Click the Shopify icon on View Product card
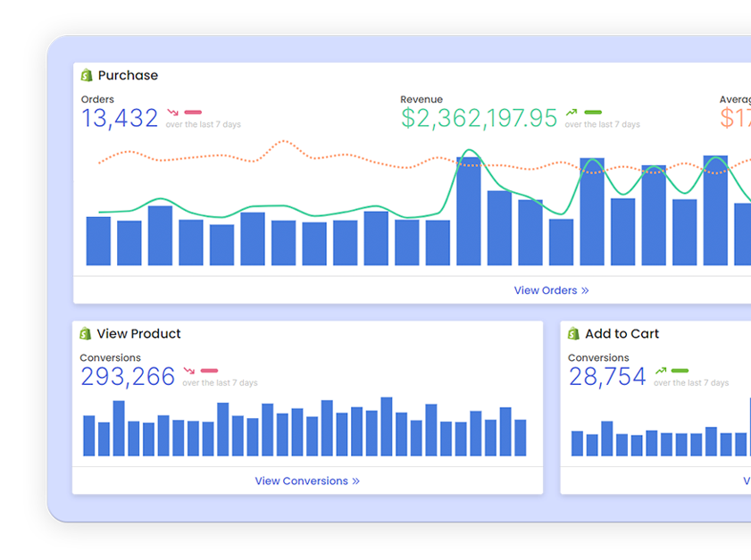751x560 pixels. 86,333
